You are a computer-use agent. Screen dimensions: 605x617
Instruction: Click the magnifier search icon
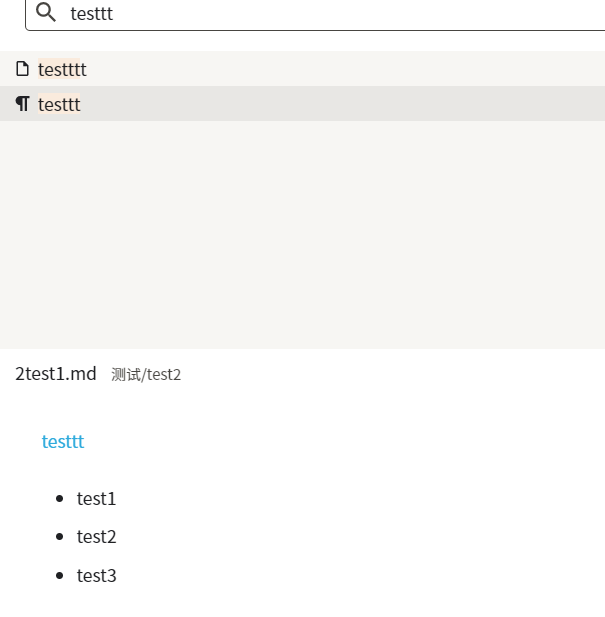coord(45,12)
